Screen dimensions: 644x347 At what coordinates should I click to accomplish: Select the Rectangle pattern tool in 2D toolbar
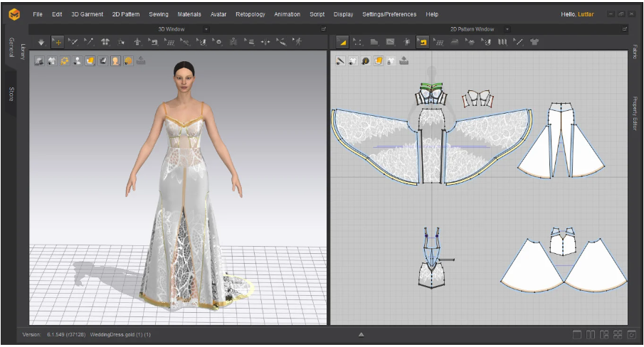[374, 42]
